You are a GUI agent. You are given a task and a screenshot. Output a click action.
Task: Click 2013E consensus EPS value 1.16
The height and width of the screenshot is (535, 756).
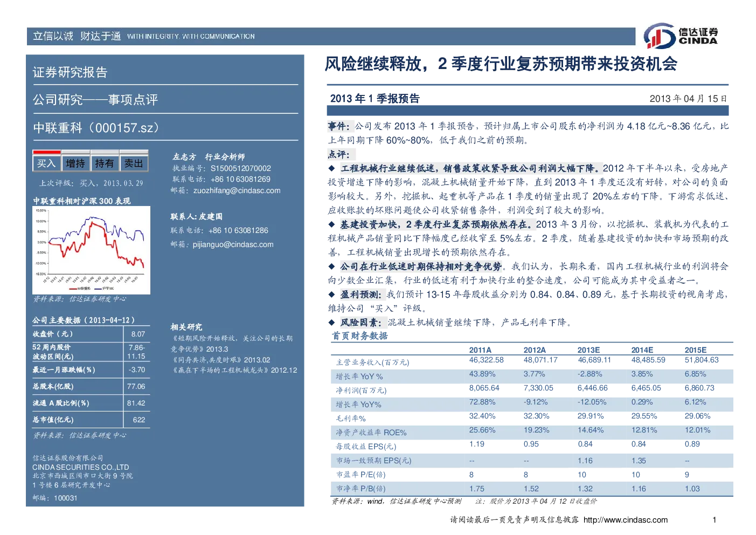585,461
